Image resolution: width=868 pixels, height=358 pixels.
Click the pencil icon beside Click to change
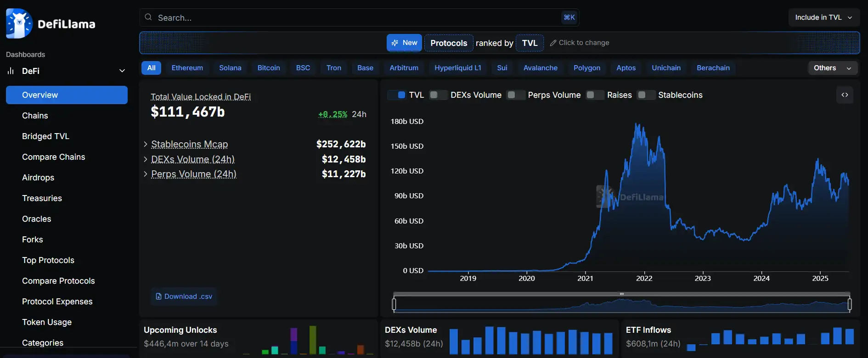click(x=553, y=43)
